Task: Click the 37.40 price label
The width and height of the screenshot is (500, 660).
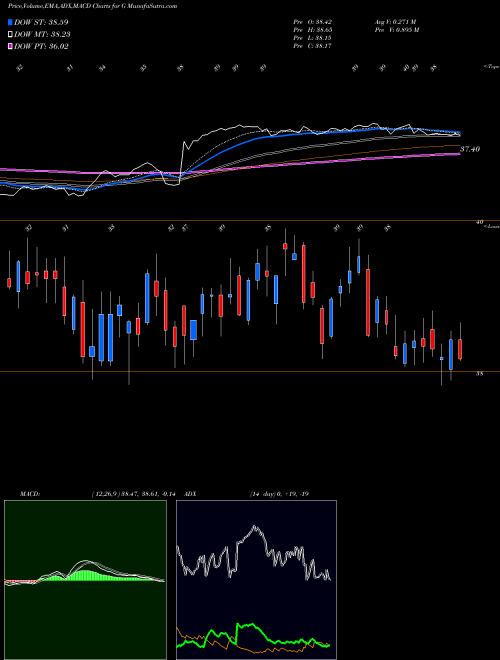Action: pos(470,149)
